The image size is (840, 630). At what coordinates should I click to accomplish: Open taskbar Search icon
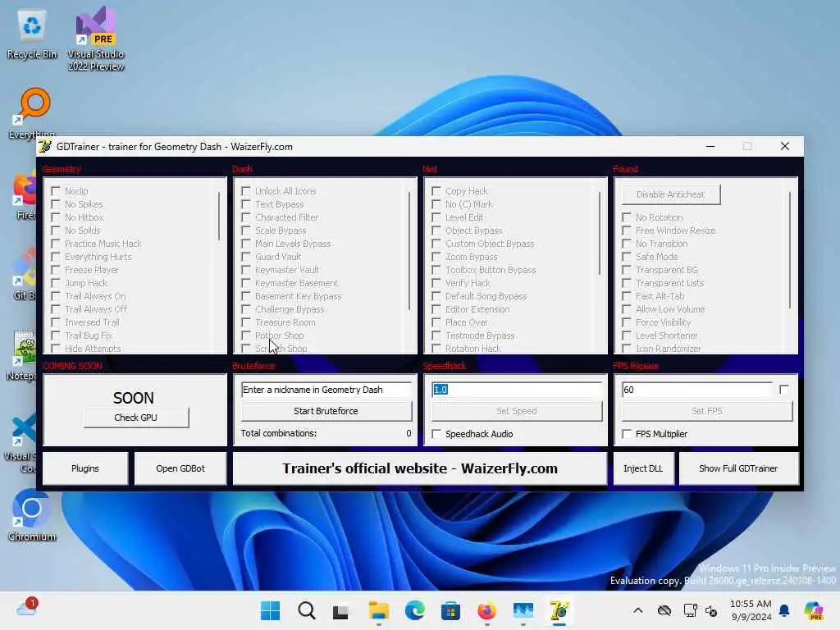pos(307,610)
